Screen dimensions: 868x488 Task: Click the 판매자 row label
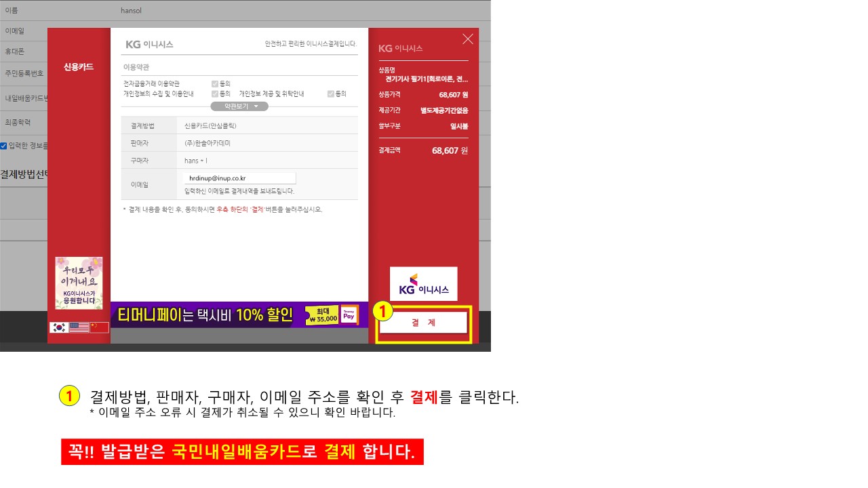tap(140, 143)
